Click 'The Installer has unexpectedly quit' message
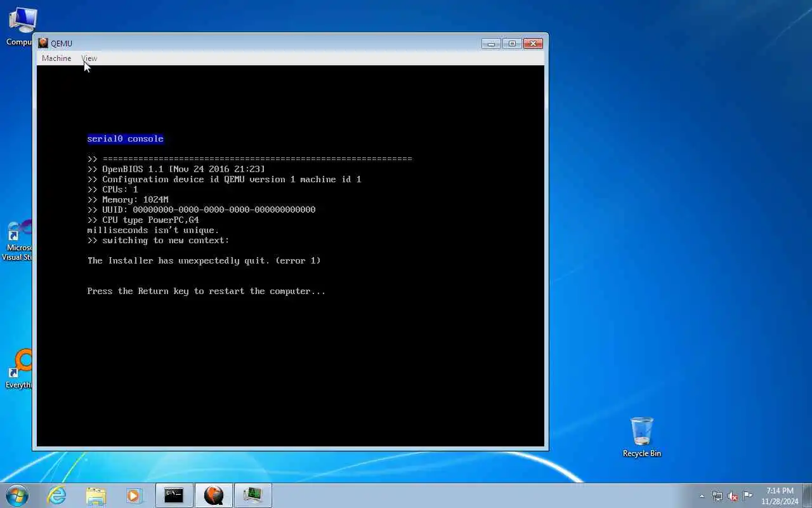 click(x=204, y=260)
